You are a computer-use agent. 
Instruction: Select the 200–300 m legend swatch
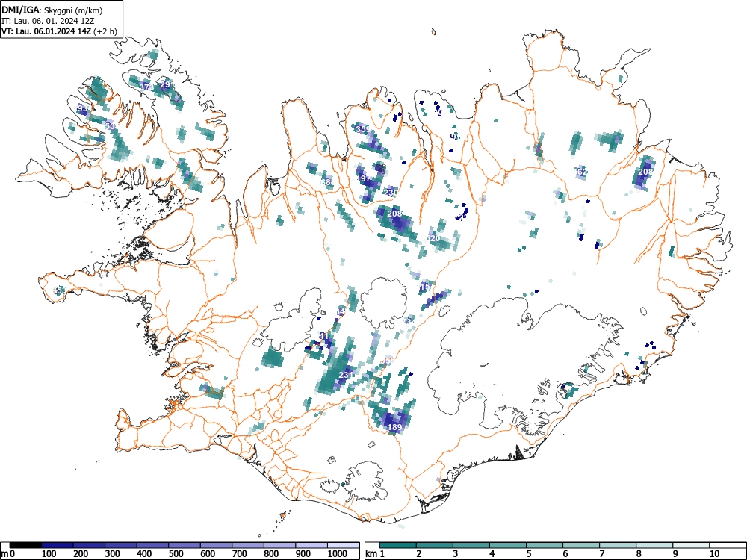(89, 545)
